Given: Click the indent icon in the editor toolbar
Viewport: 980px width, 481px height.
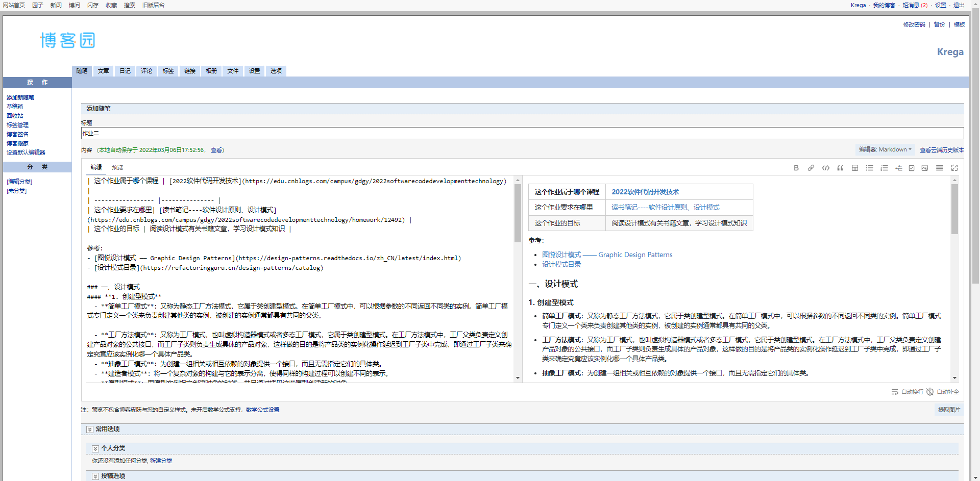Looking at the screenshot, I should 899,168.
